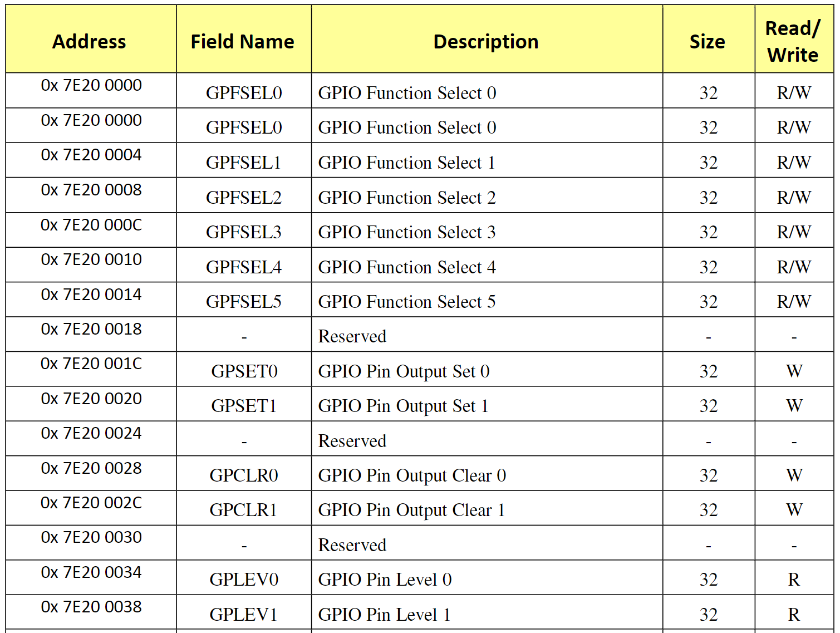Select the Read/Write column header
840x633 pixels.
click(793, 42)
